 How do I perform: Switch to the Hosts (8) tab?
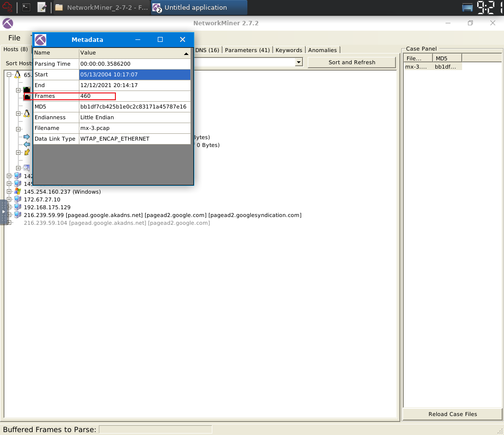click(16, 50)
